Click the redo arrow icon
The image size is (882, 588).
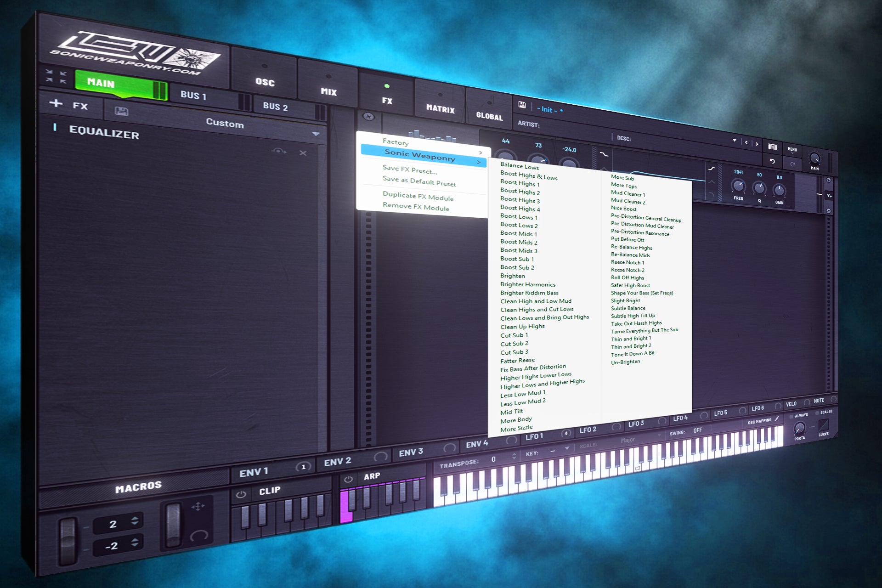(793, 163)
